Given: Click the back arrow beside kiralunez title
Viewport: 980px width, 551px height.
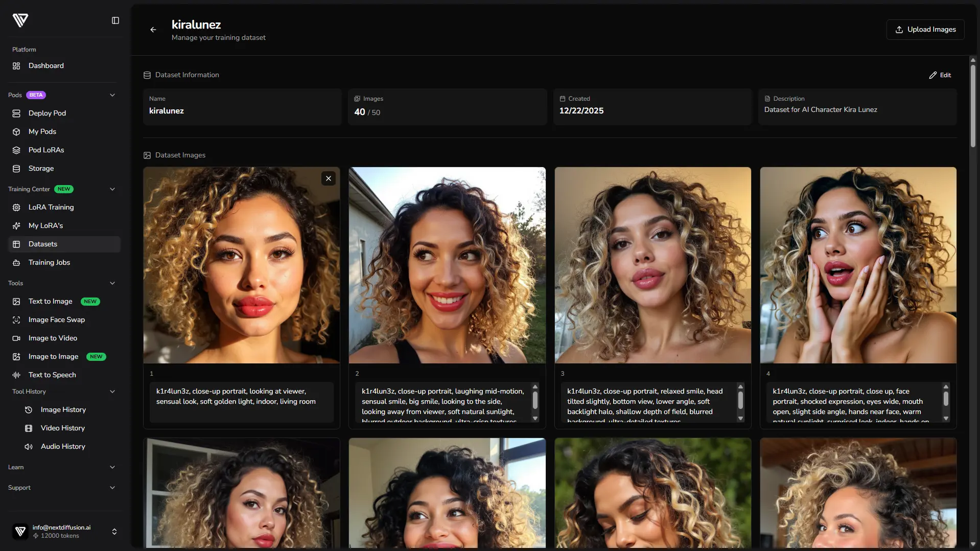Looking at the screenshot, I should point(153,30).
